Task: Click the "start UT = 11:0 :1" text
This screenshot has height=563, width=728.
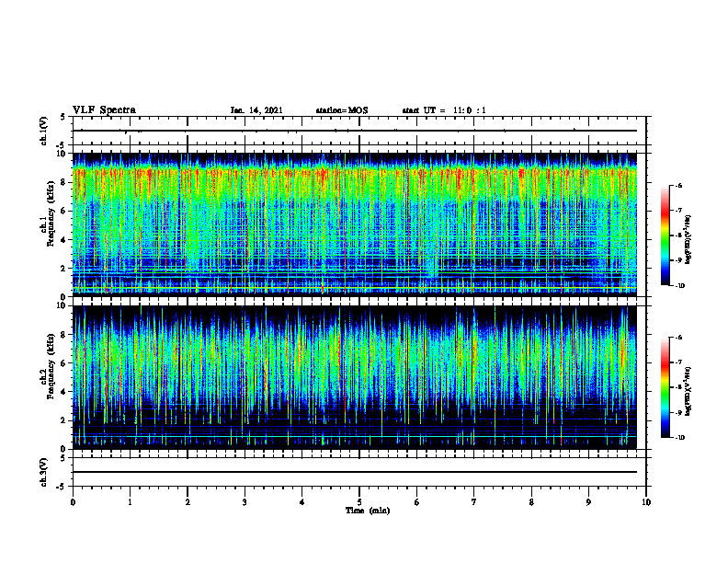Action: [x=444, y=110]
